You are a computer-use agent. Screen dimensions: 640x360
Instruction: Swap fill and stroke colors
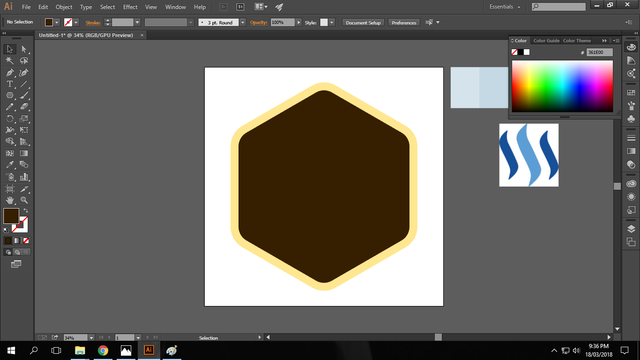(26, 211)
